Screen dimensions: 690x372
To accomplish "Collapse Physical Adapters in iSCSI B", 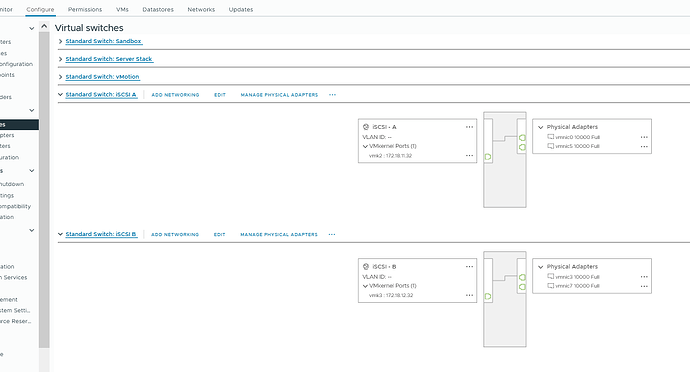I will click(540, 267).
